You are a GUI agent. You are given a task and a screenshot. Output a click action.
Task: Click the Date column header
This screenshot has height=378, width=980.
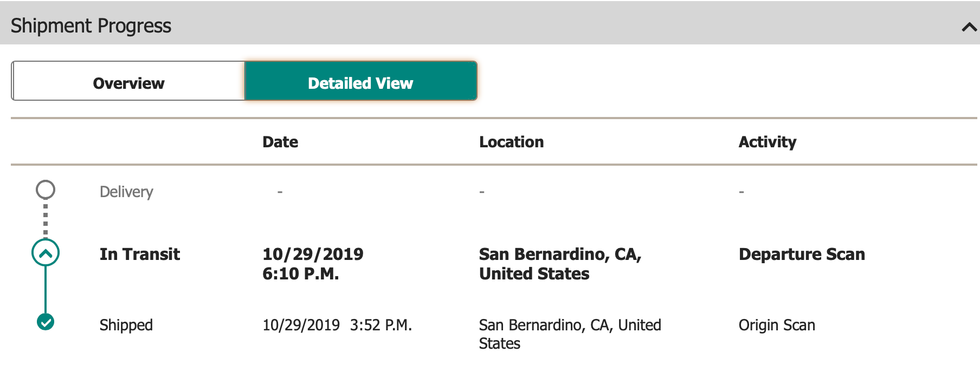point(280,142)
